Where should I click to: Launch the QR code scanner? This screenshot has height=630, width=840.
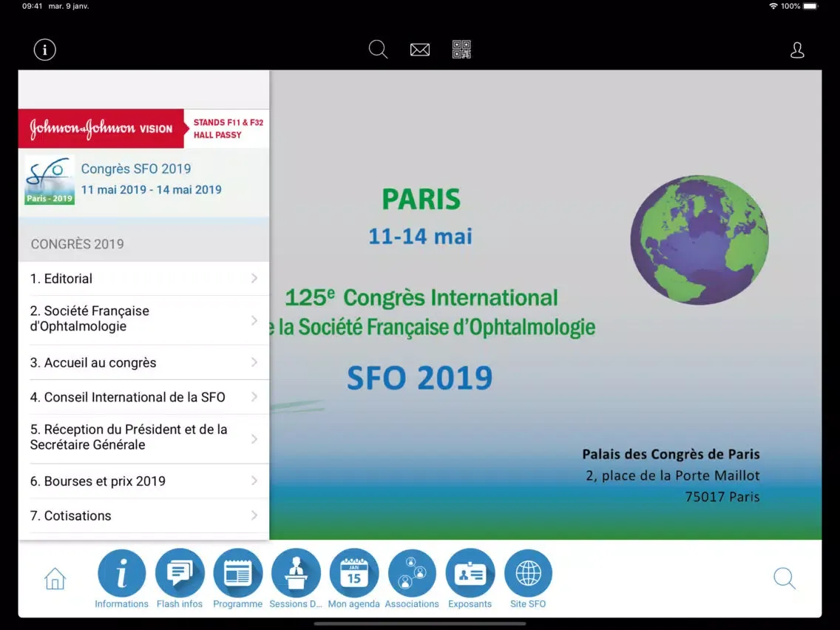[461, 50]
